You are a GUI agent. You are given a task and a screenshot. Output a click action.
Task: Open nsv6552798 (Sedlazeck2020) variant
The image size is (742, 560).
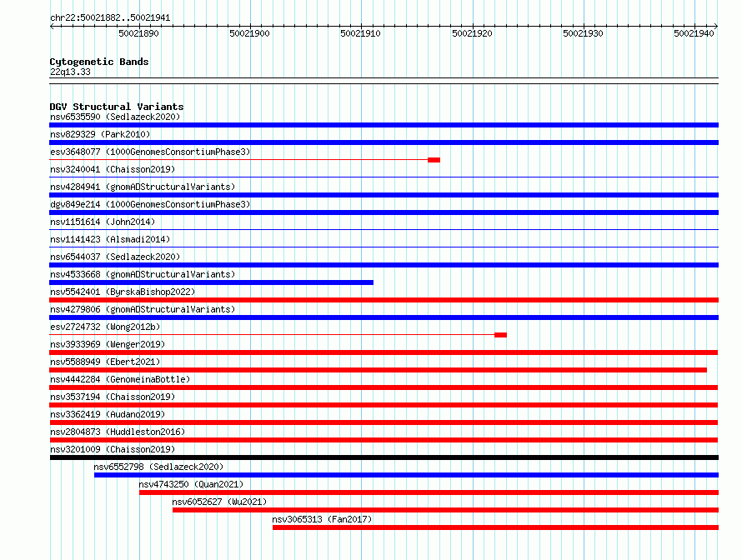158,467
